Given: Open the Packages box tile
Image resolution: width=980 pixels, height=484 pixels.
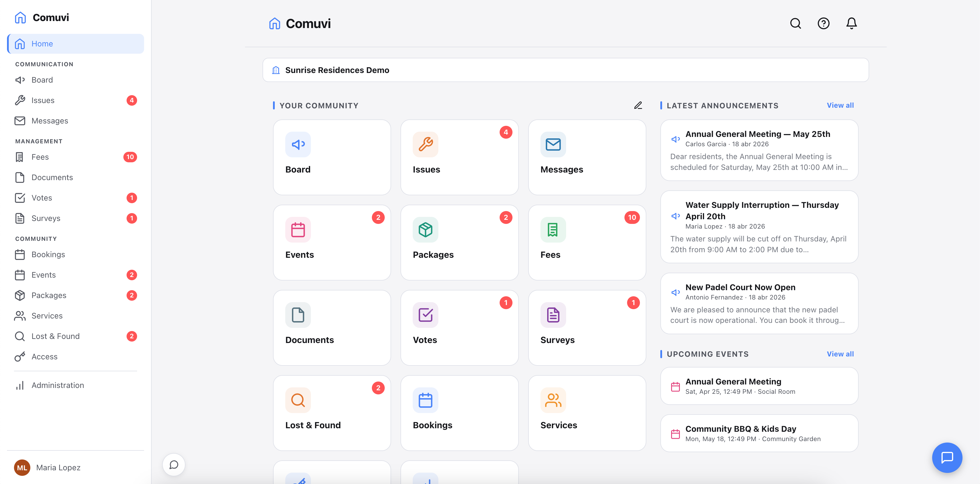Looking at the screenshot, I should click(x=459, y=243).
